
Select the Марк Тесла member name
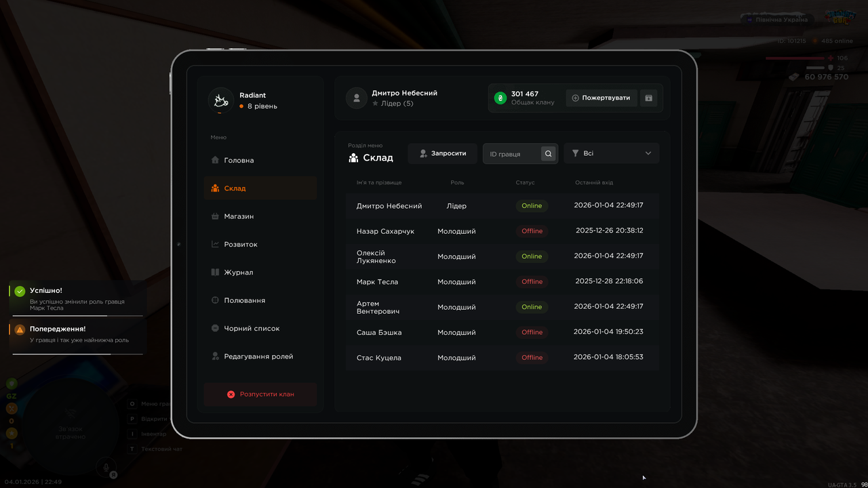tap(377, 281)
